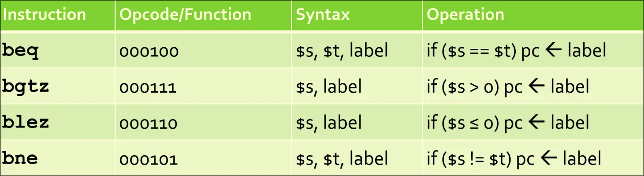Click the beq instruction cell
Image resolution: width=644 pixels, height=176 pixels.
tap(58, 49)
